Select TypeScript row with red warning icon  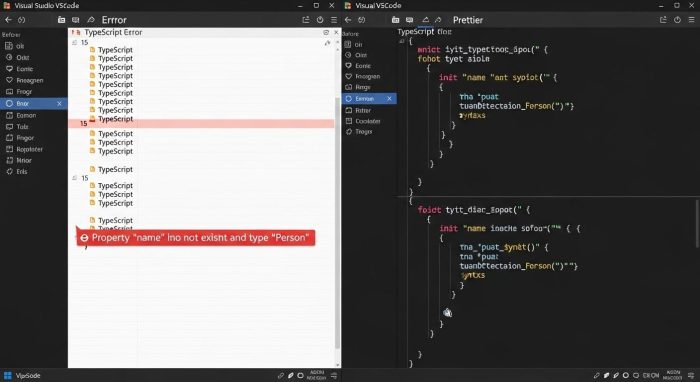(x=111, y=119)
